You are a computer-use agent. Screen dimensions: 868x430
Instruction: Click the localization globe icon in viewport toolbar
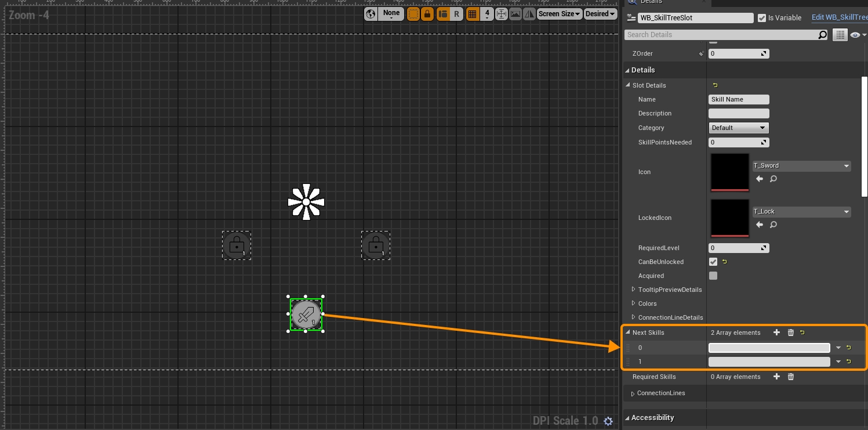371,14
